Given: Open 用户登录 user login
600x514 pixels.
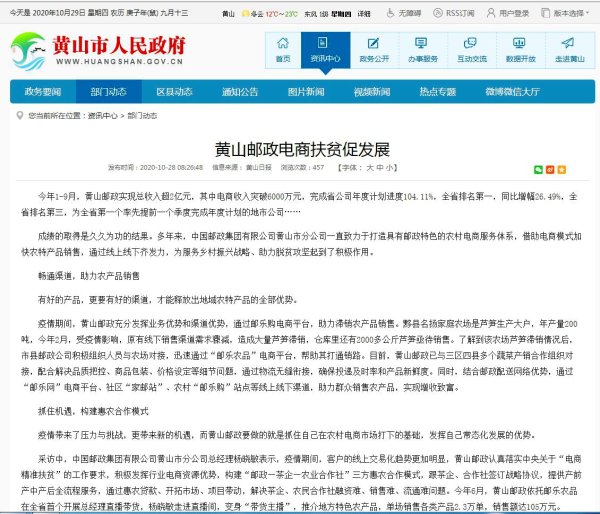Looking at the screenshot, I should [511, 14].
